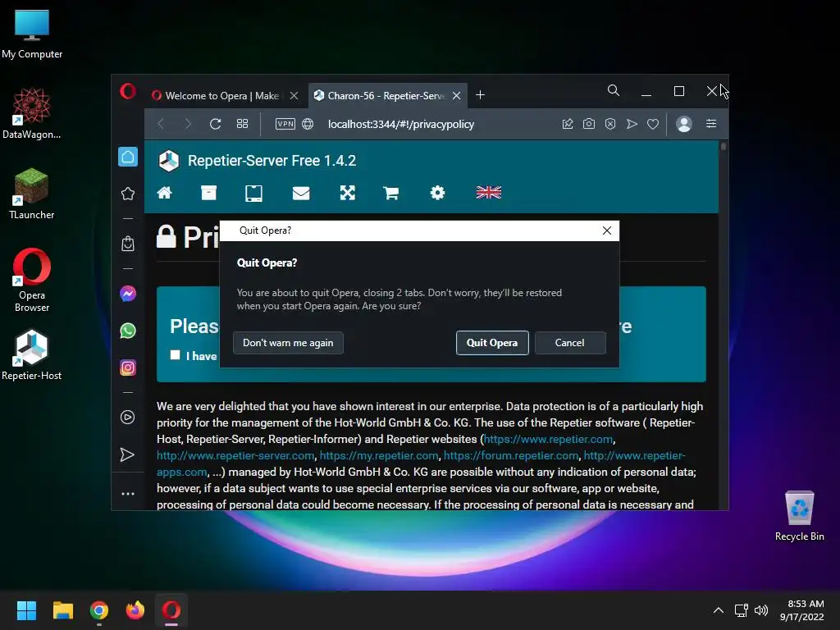Image resolution: width=840 pixels, height=630 pixels.
Task: Open DataWagon desktop shortcut
Action: tap(32, 113)
